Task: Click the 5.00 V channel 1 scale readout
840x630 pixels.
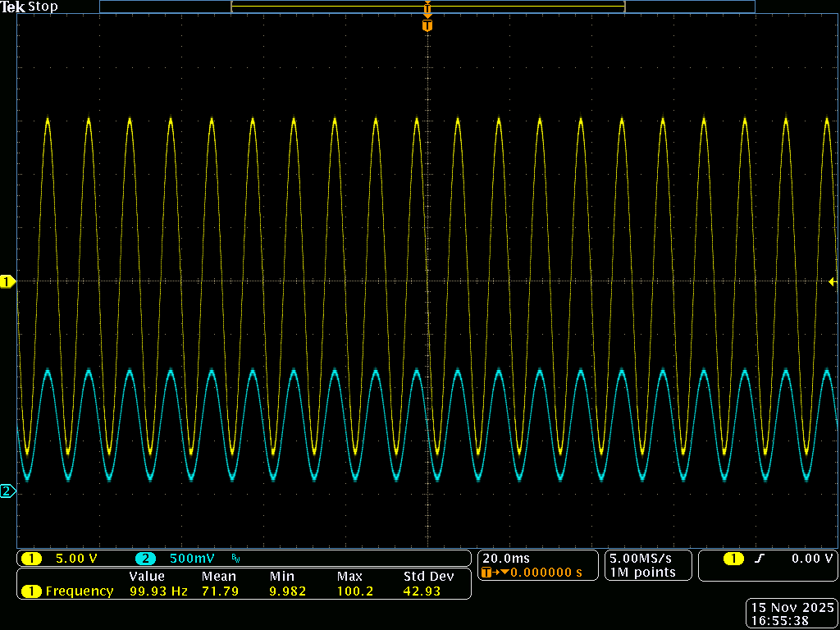Action: click(x=76, y=559)
